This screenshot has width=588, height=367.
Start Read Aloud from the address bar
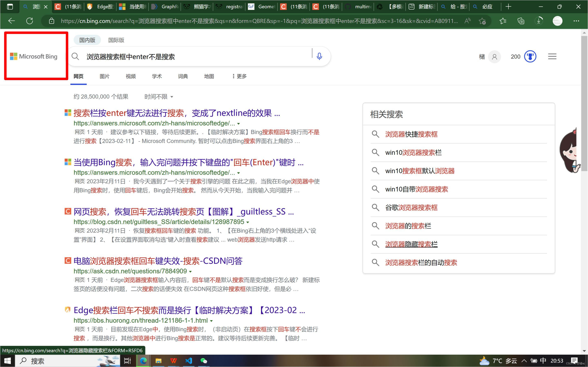click(x=467, y=21)
